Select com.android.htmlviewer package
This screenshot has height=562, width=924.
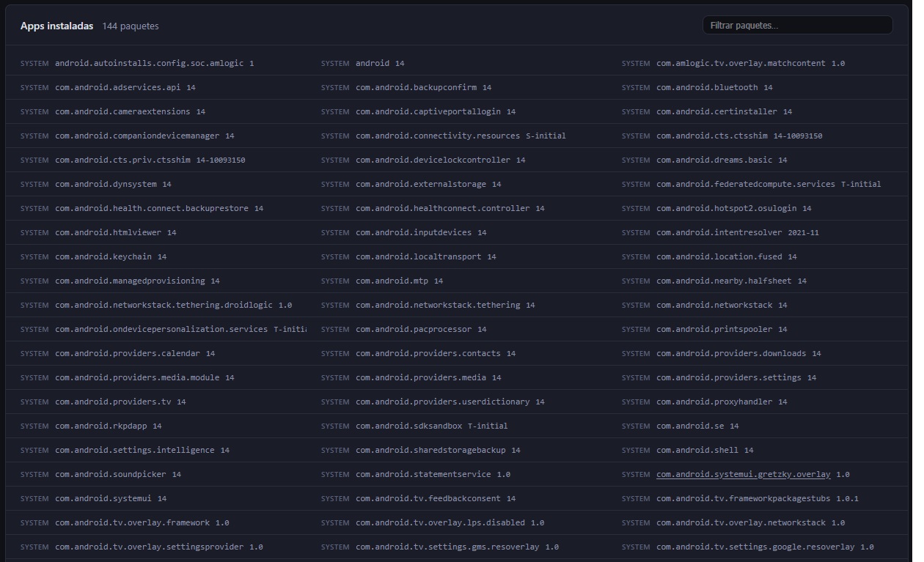click(108, 232)
